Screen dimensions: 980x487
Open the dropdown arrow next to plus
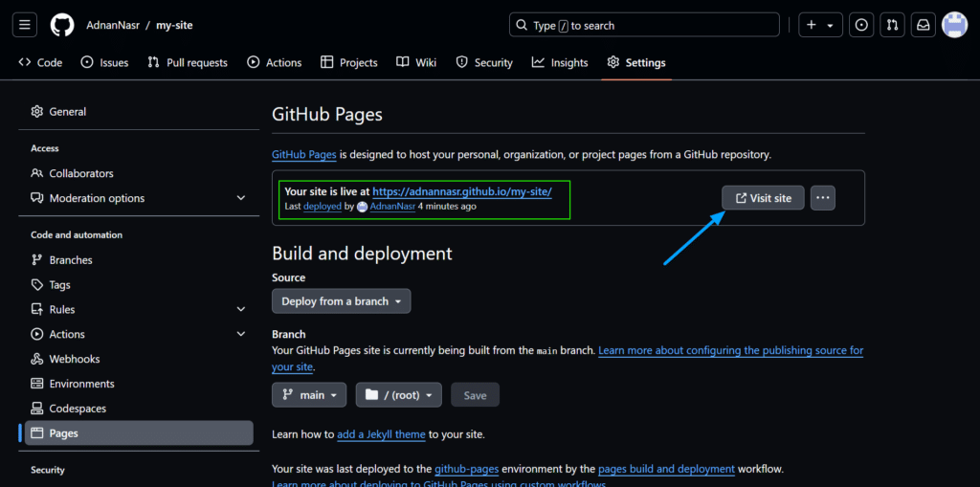click(x=832, y=25)
